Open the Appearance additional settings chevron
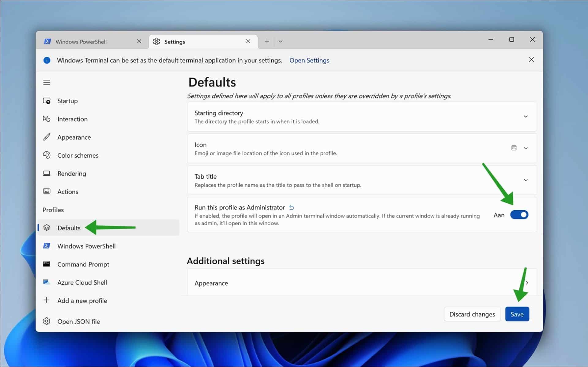The height and width of the screenshot is (367, 588). pos(527,283)
